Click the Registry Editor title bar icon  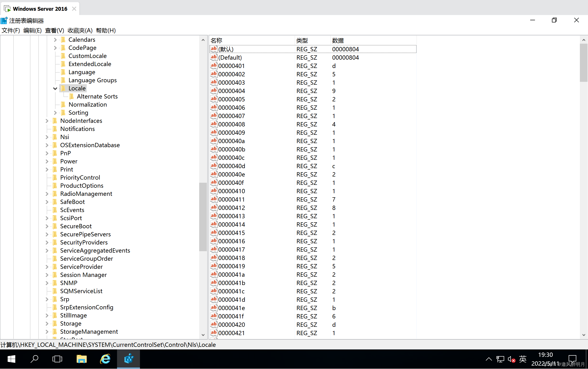4,21
